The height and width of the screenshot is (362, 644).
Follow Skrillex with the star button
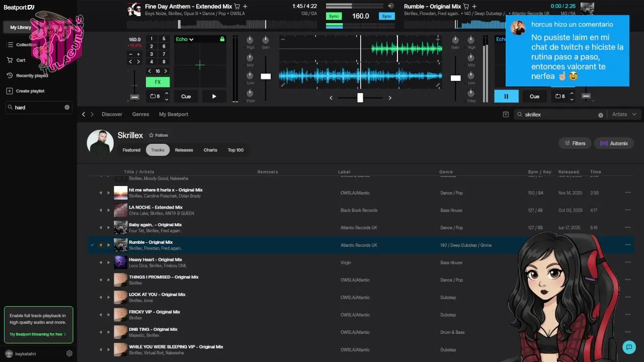158,135
